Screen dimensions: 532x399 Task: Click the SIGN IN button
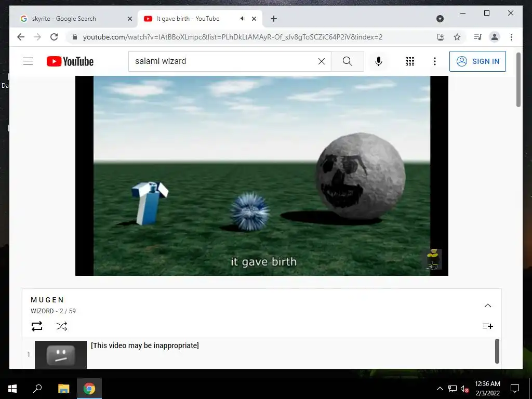[477, 61]
